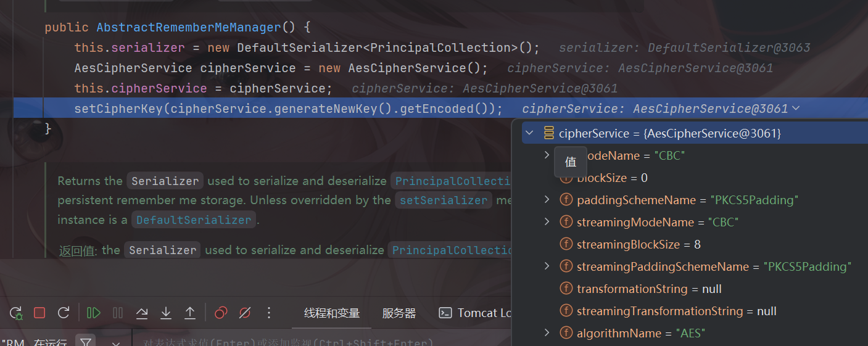Image resolution: width=868 pixels, height=346 pixels.
Task: Open the view breakpoints dialog
Action: [x=221, y=313]
